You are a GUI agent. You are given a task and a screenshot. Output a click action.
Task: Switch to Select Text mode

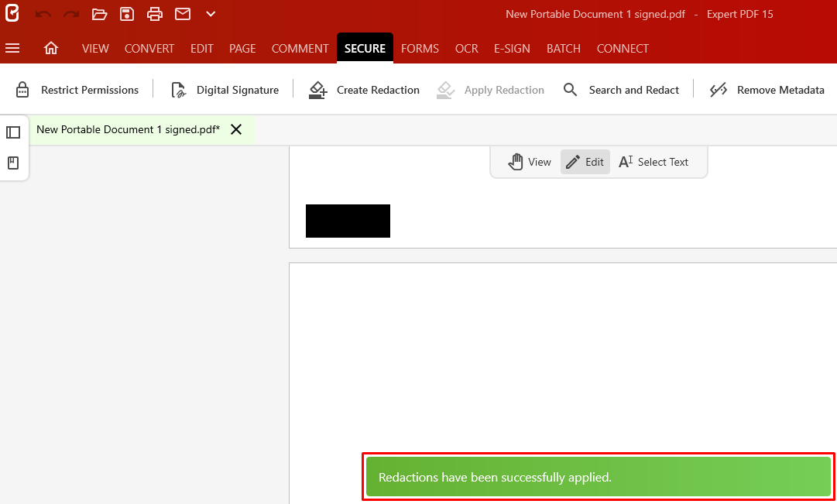pyautogui.click(x=653, y=162)
